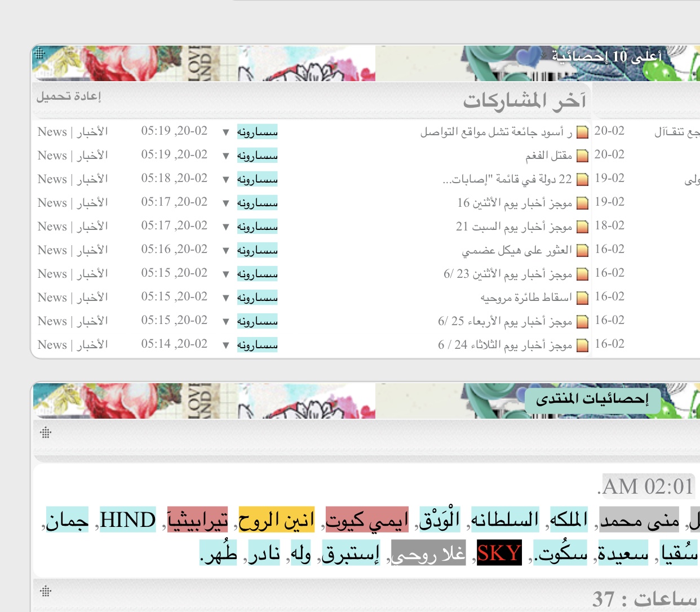Viewport: 700px width, 612px height.
Task: Open the yellow-highlighted member 'انين الروح'
Action: (276, 520)
